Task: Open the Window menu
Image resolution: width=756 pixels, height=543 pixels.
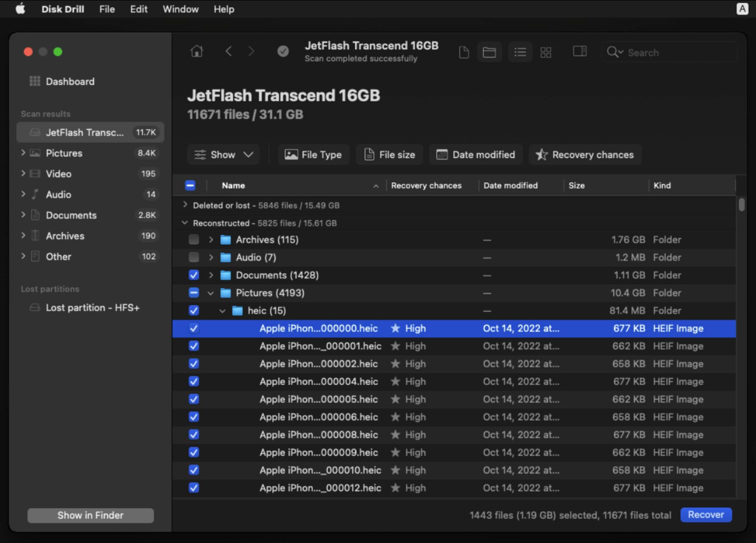Action: 181,9
